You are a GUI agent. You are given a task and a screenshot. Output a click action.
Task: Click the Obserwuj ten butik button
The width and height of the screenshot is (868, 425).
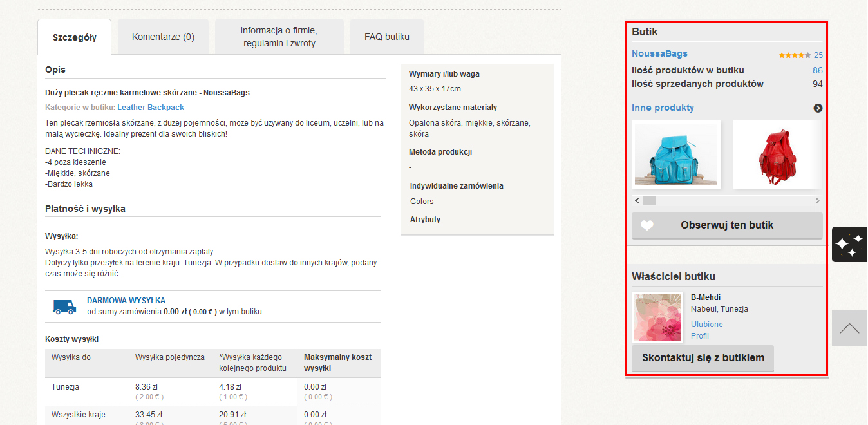tap(727, 225)
